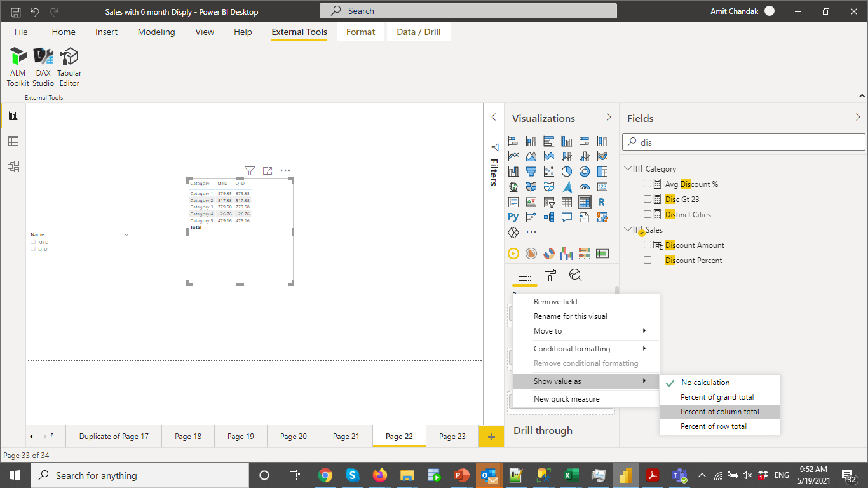Launch the ALM Toolkit external tool

[x=18, y=67]
